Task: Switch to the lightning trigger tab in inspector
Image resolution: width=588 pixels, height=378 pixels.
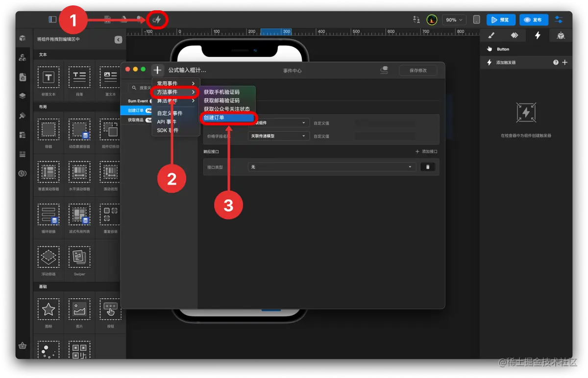Action: (x=538, y=35)
